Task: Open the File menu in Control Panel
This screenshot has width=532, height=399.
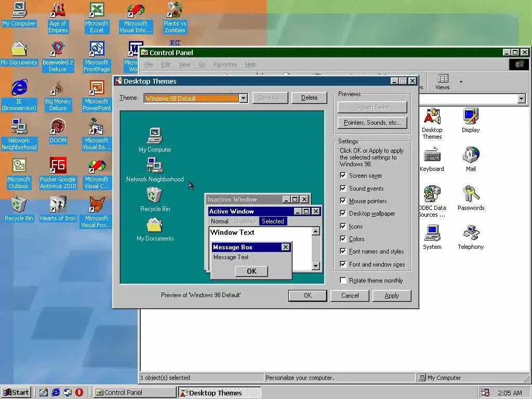Action: [x=149, y=64]
